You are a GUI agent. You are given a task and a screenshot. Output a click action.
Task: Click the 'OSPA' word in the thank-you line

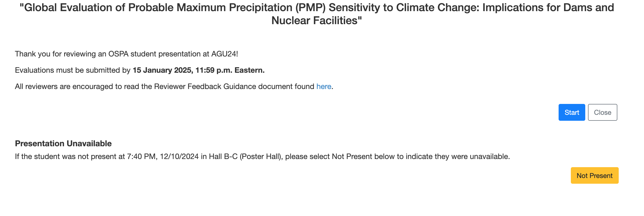tap(118, 54)
